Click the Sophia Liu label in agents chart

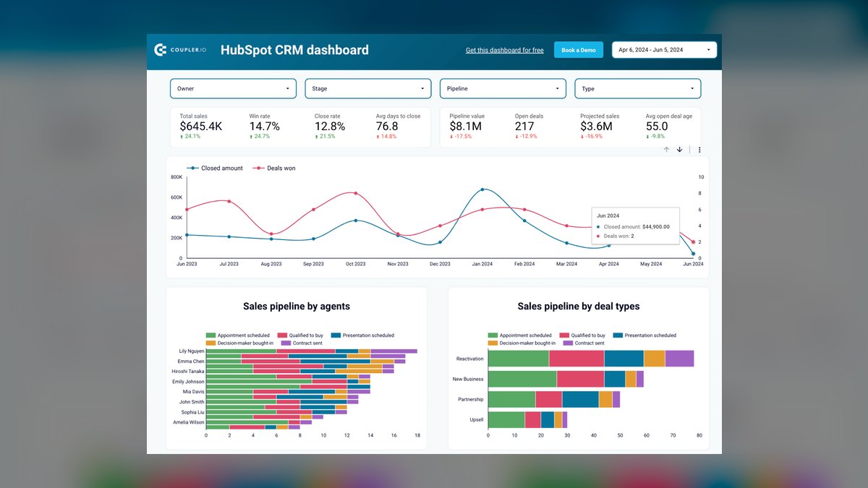tap(192, 411)
